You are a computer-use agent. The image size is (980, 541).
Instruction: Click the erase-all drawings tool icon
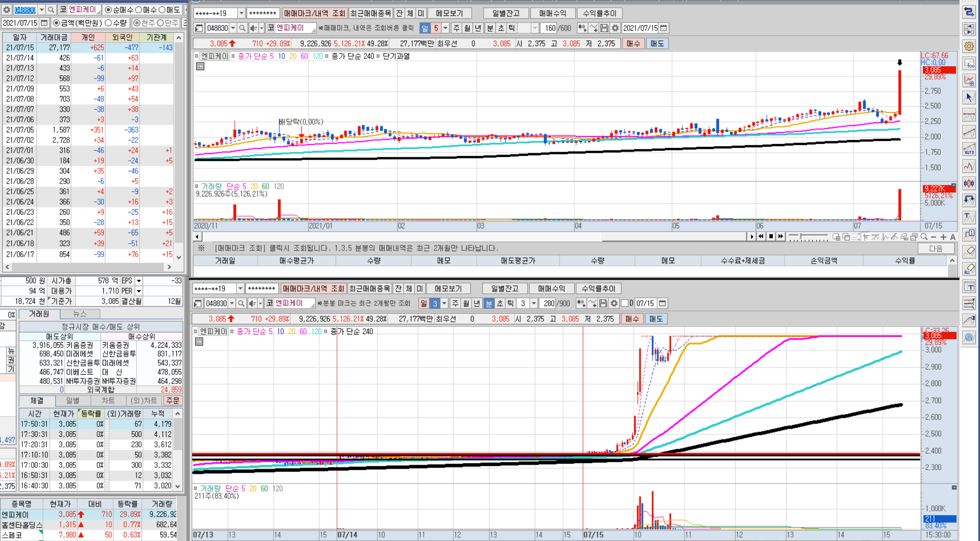click(x=969, y=269)
